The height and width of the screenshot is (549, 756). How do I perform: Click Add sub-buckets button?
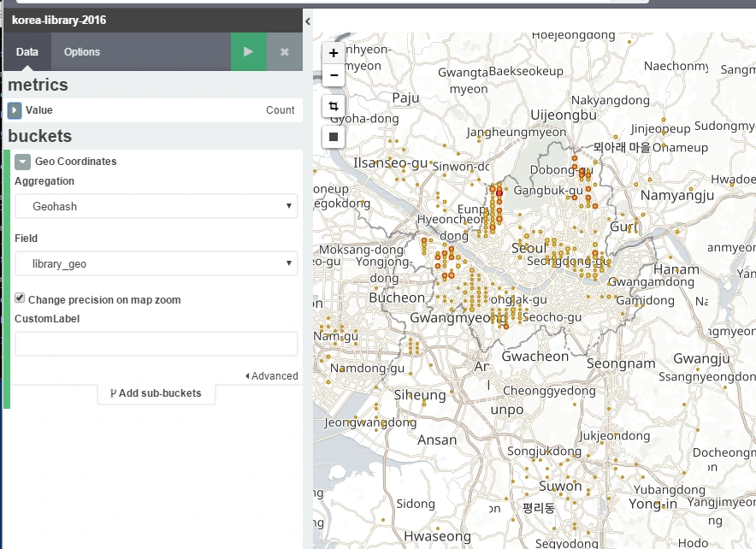tap(156, 393)
